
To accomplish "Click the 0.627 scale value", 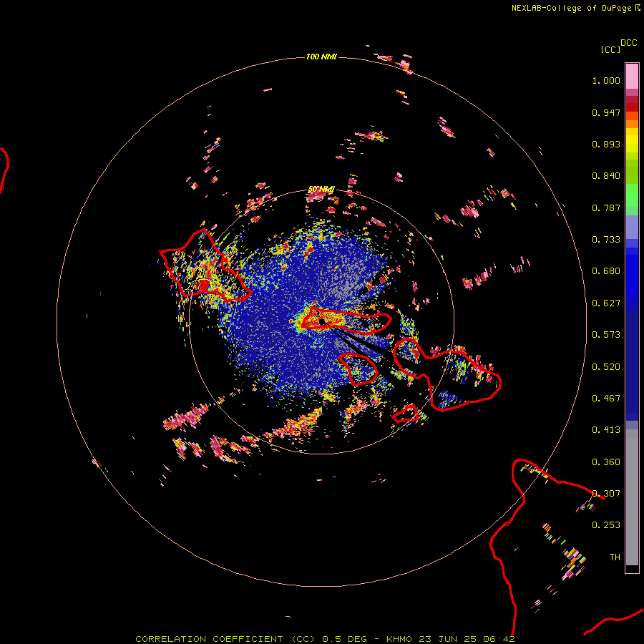I will point(606,303).
